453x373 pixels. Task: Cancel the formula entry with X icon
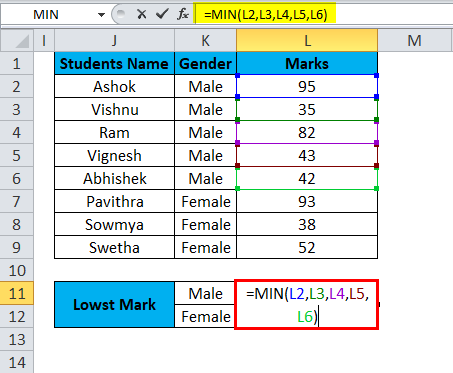click(142, 14)
